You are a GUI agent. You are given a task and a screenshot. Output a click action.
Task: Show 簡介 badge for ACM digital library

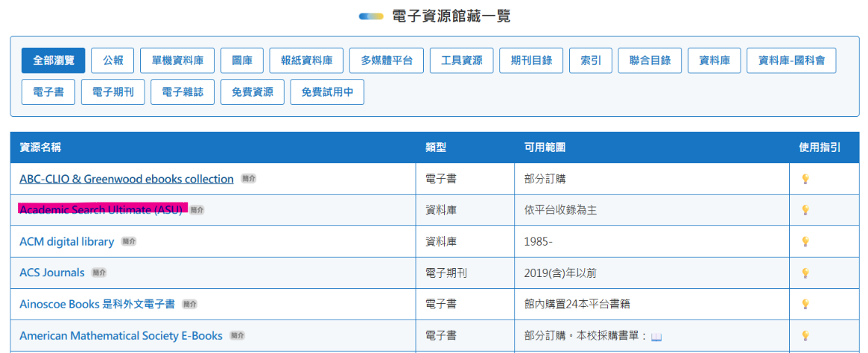point(128,241)
